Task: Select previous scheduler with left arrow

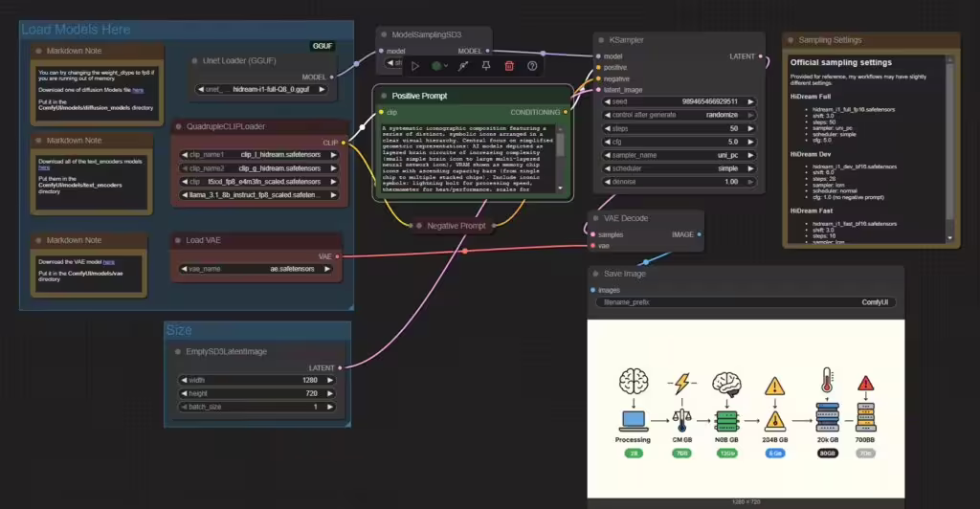Action: 608,168
